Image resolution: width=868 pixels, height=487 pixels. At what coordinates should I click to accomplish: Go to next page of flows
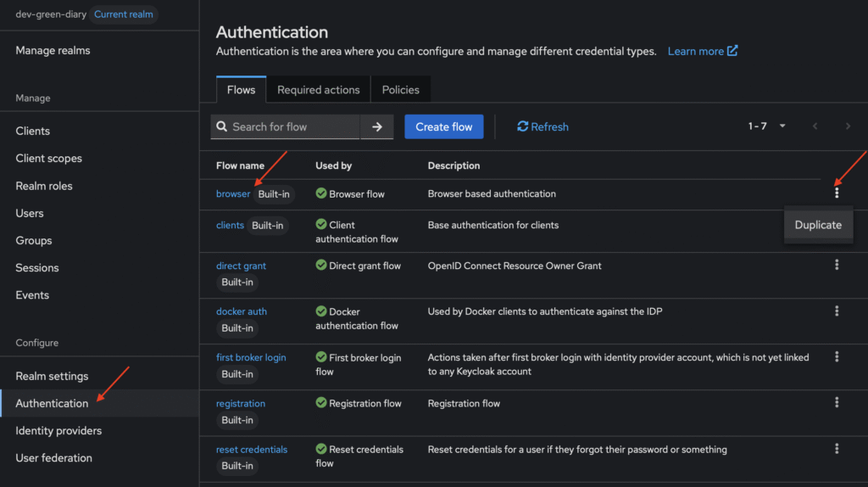click(x=848, y=126)
